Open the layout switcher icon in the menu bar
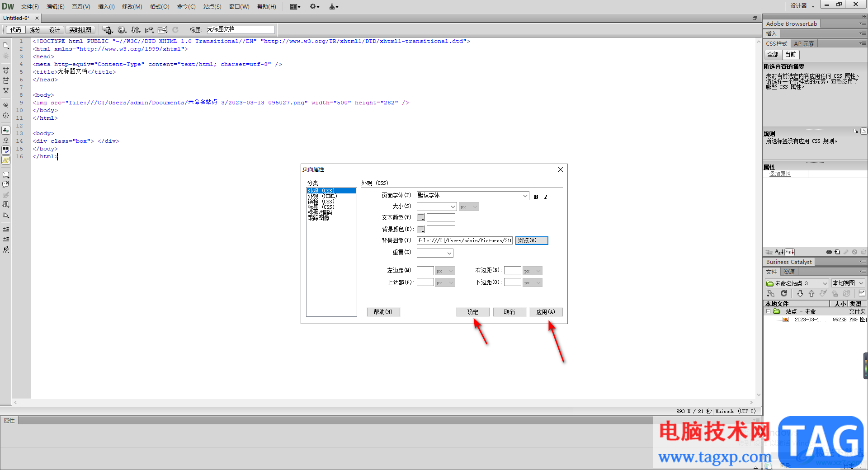868x470 pixels. tap(295, 6)
